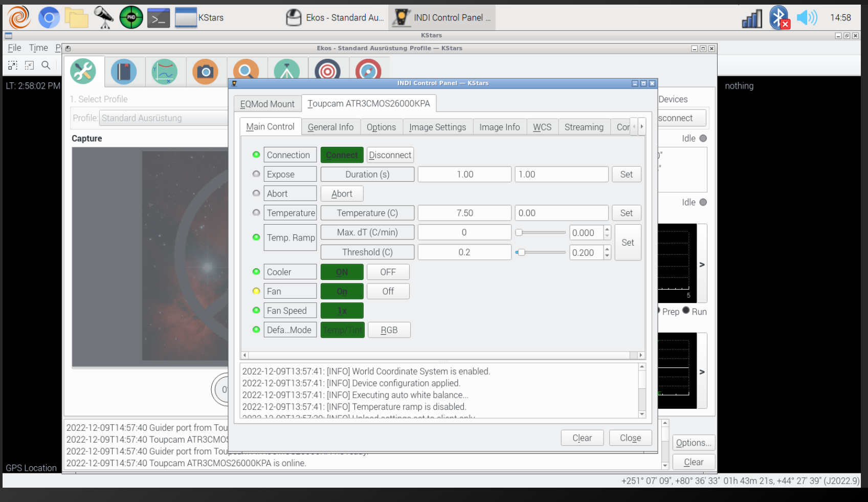Click Set for exposure Duration
Image resolution: width=868 pixels, height=502 pixels.
tap(627, 174)
